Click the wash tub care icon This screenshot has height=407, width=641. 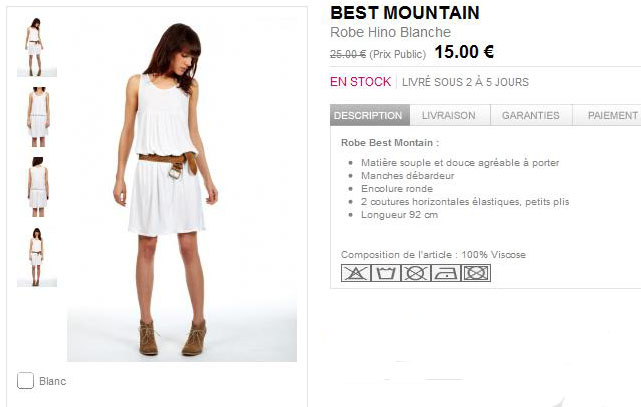pos(385,273)
